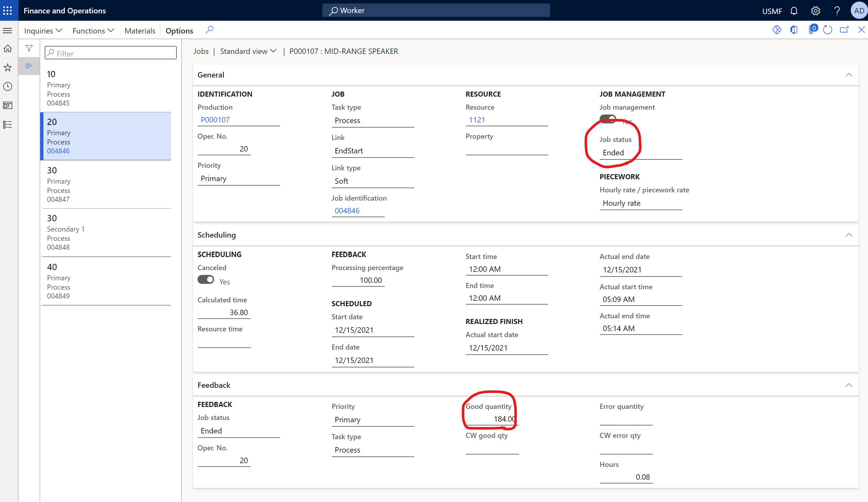Open the Functions menu
Screen dimensions: 868x502
93,31
